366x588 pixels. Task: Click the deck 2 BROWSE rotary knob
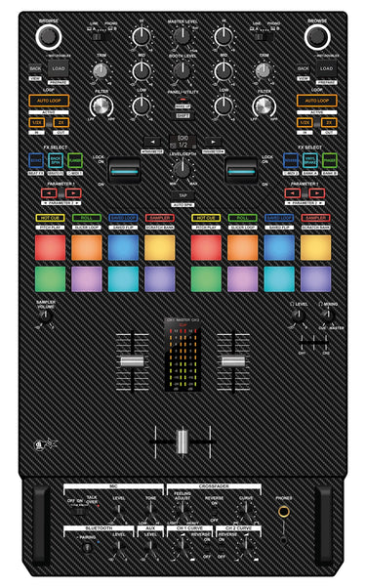[x=317, y=37]
